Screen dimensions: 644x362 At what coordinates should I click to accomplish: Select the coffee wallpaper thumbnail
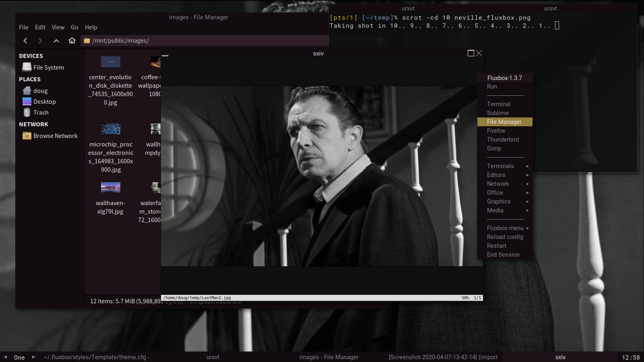coord(156,62)
